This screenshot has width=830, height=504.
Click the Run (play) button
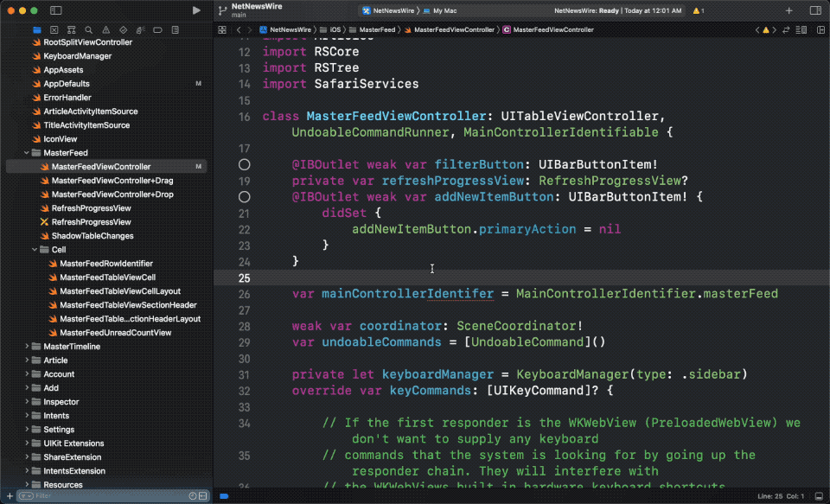[196, 10]
